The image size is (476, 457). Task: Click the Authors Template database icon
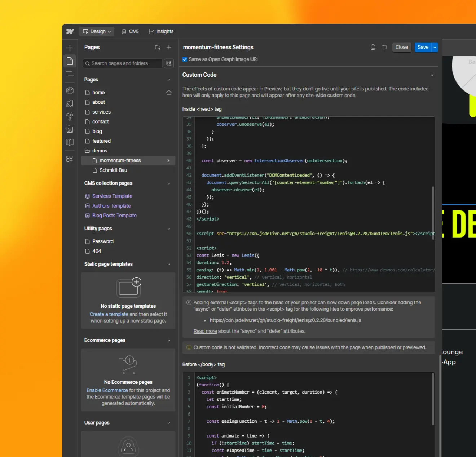(x=87, y=206)
